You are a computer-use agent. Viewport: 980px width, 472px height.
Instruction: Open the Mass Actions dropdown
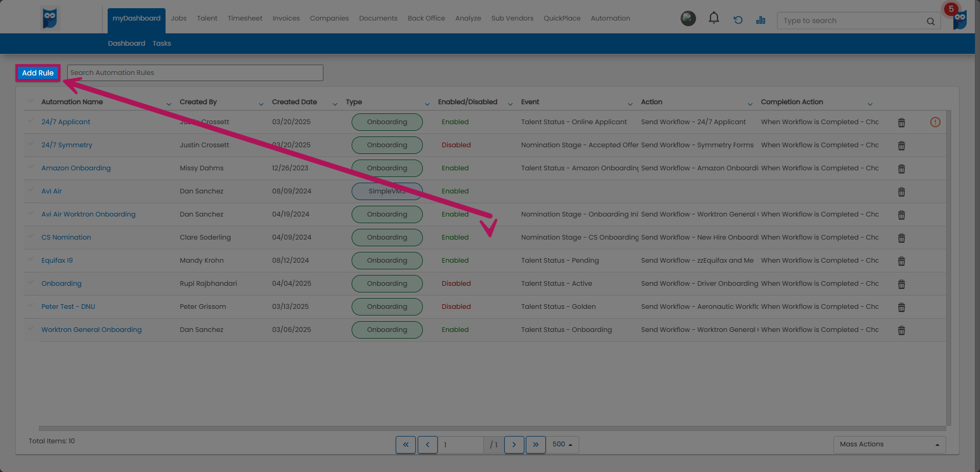tap(889, 444)
